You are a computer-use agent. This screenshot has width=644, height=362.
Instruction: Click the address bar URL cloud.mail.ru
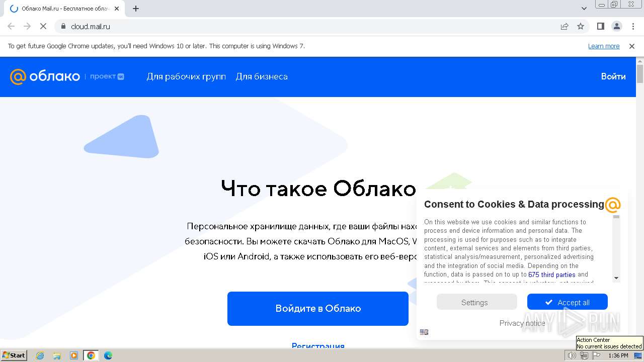(x=91, y=26)
